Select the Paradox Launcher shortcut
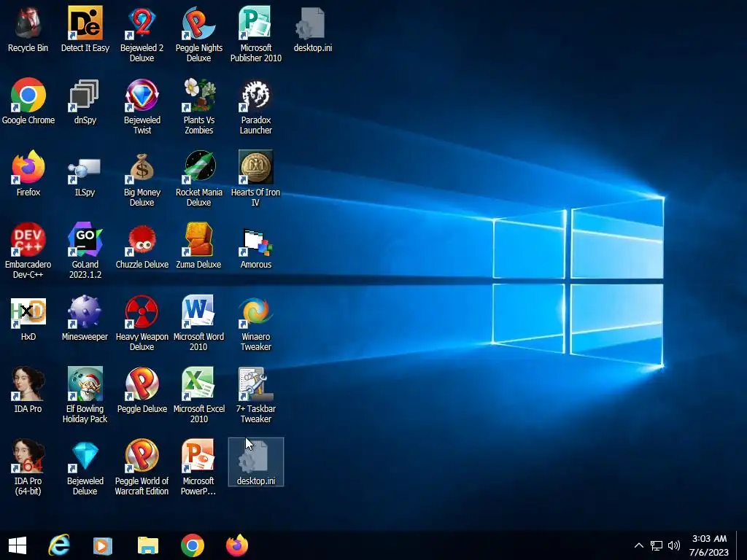747x560 pixels. point(256,106)
